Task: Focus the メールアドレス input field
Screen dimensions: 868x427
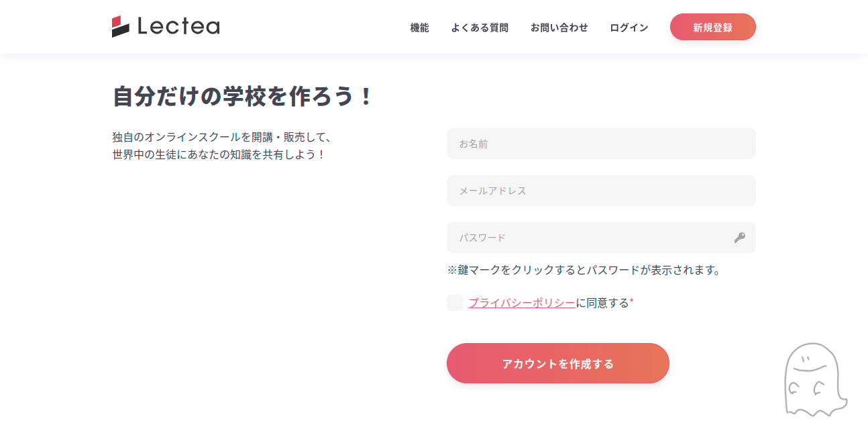Action: click(x=601, y=191)
